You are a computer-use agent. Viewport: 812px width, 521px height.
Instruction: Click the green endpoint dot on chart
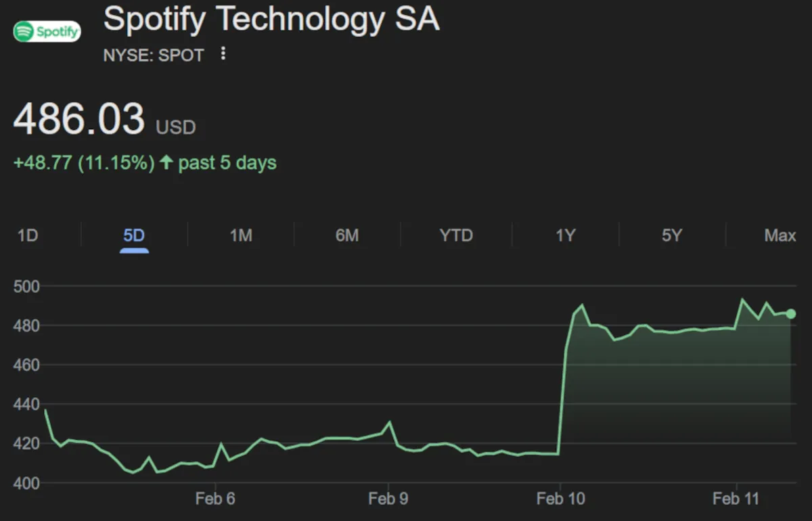click(x=791, y=314)
